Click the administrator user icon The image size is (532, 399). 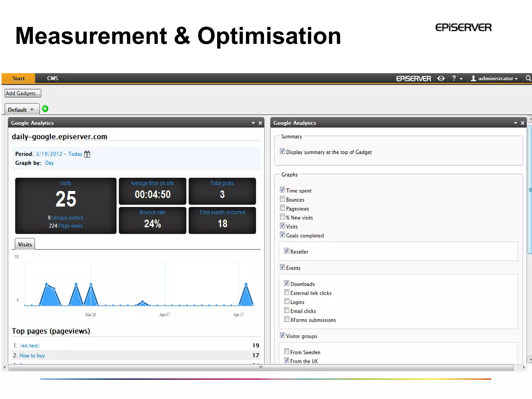(473, 78)
